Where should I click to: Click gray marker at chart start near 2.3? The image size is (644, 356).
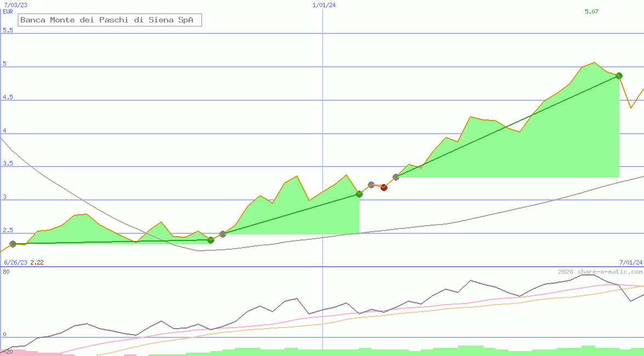[13, 244]
